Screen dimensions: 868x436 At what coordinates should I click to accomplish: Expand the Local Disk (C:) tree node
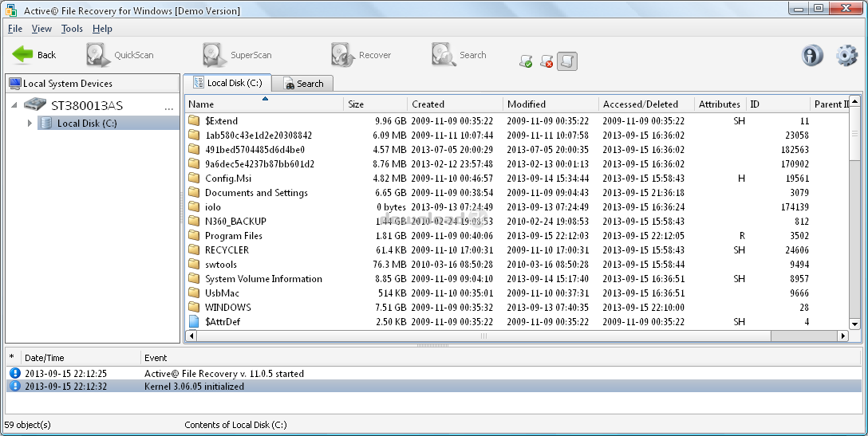point(30,124)
